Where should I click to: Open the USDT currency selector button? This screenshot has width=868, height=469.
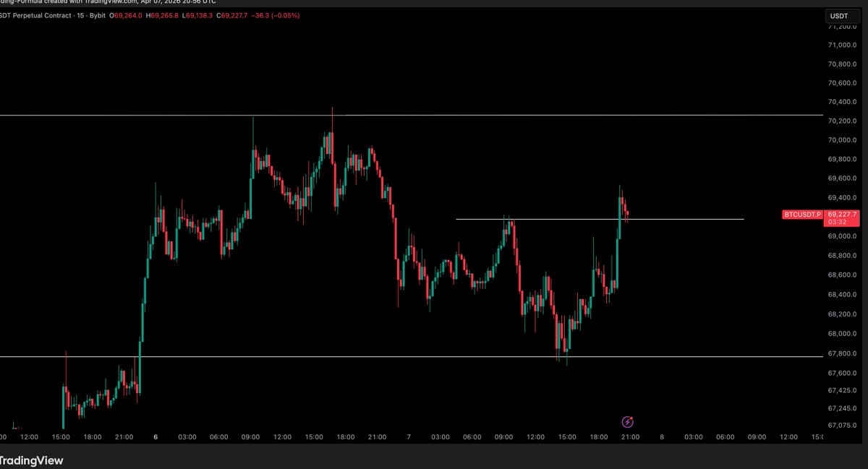click(x=843, y=15)
